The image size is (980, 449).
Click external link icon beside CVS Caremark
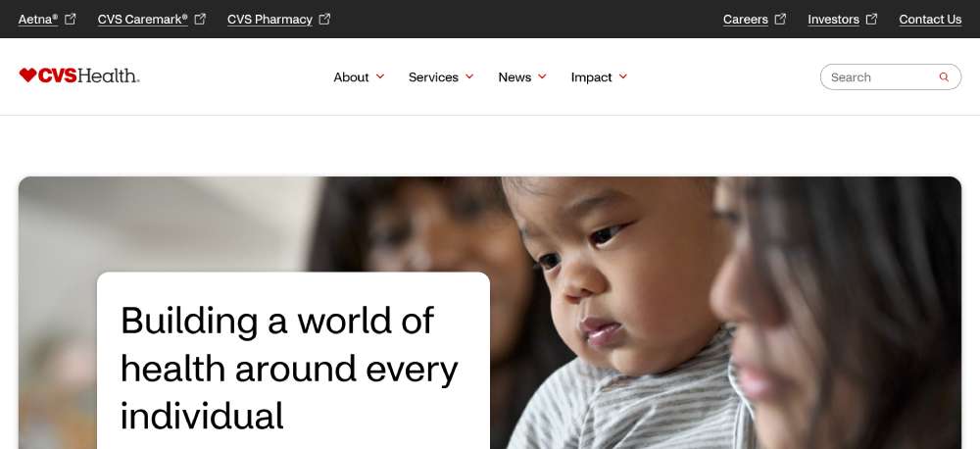click(200, 19)
